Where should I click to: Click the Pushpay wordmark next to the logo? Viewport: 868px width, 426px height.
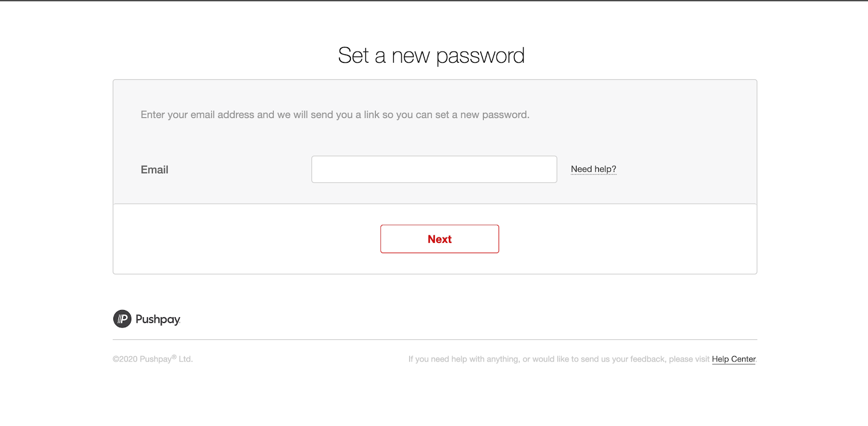click(158, 319)
